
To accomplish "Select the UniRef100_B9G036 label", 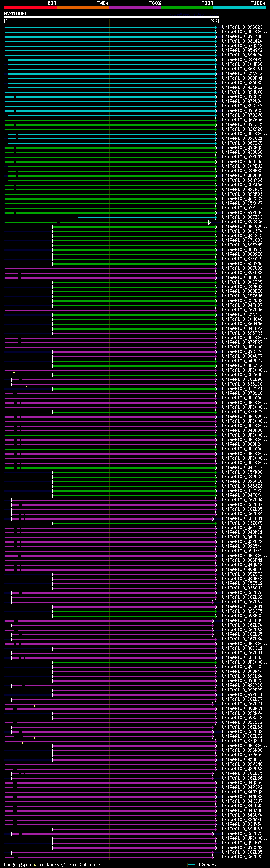I will [242, 222].
